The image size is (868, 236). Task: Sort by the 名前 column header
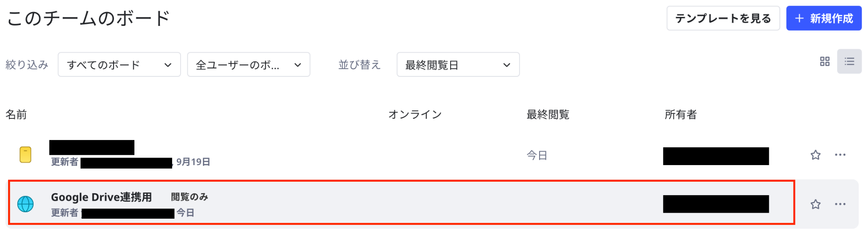coord(16,115)
